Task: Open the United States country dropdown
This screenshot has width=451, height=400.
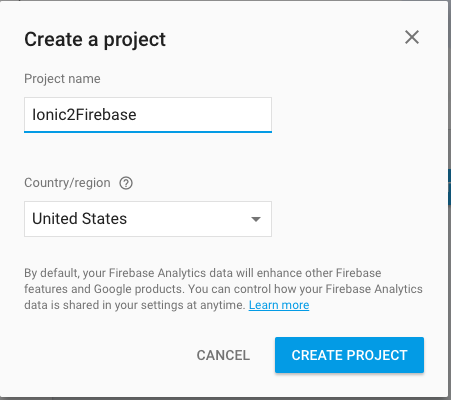Action: pyautogui.click(x=148, y=219)
